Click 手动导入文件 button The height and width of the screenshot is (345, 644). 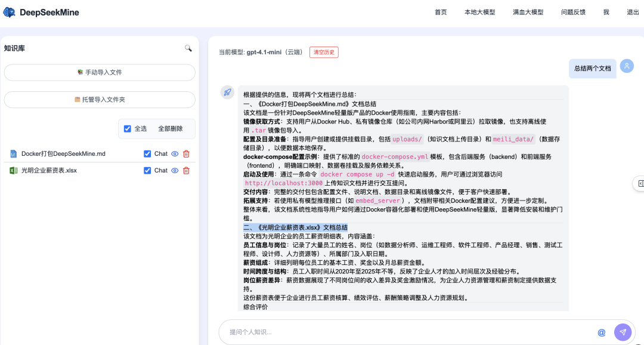click(100, 72)
